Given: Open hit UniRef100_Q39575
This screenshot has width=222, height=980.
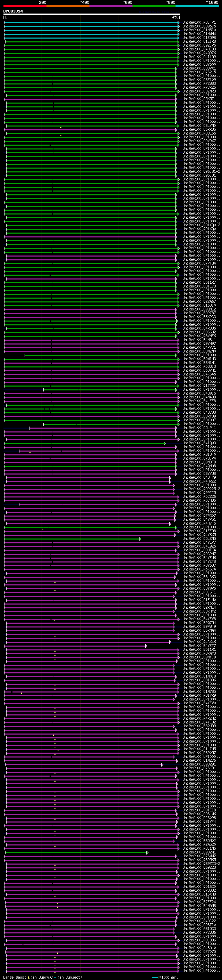Looking at the screenshot, I should click(x=199, y=26).
